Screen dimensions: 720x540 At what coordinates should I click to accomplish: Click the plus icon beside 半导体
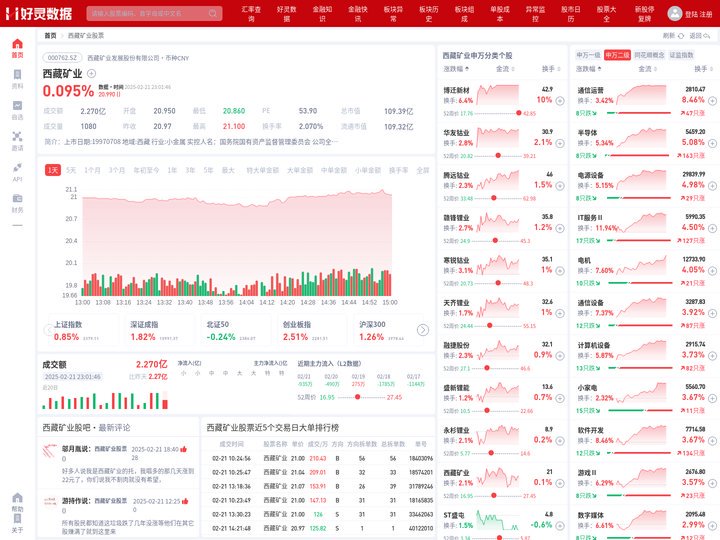click(x=712, y=143)
